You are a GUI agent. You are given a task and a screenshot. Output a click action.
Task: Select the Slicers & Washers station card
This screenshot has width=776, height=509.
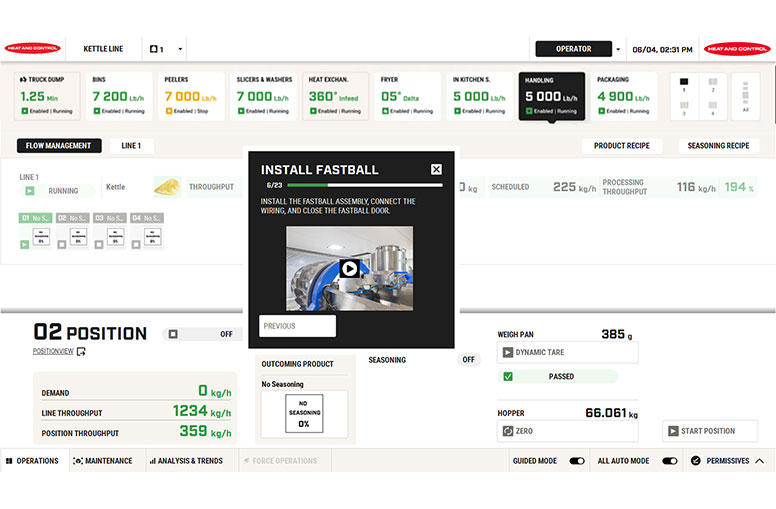coord(264,96)
